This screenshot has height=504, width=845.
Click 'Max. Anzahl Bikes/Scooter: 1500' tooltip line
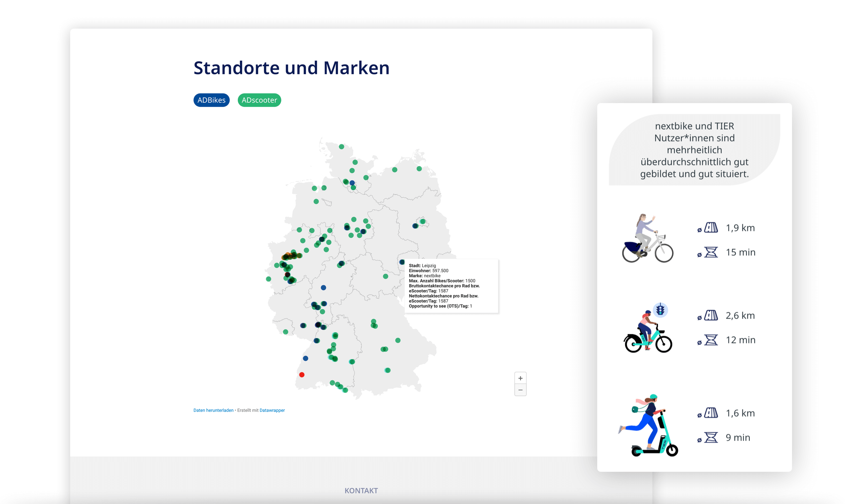(x=442, y=281)
